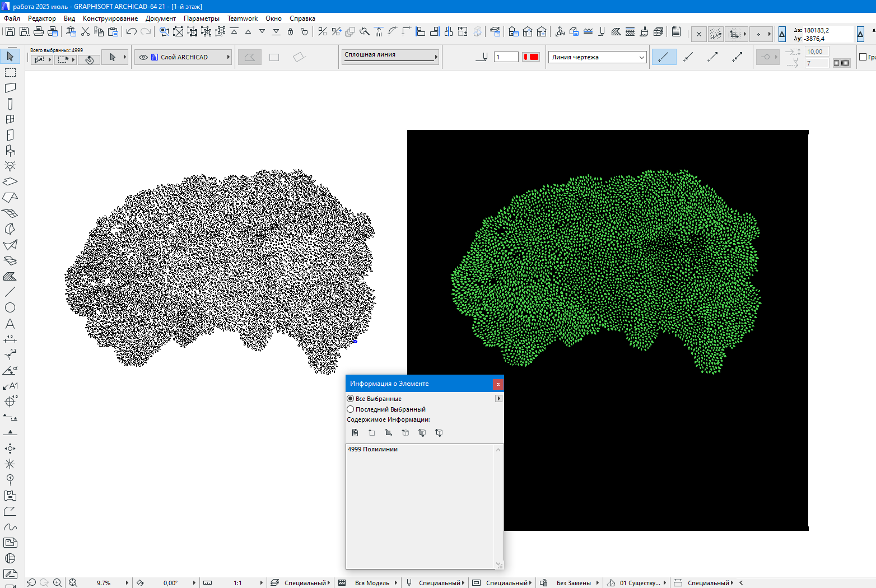
Task: Click the Cut scissors icon
Action: (x=85, y=32)
